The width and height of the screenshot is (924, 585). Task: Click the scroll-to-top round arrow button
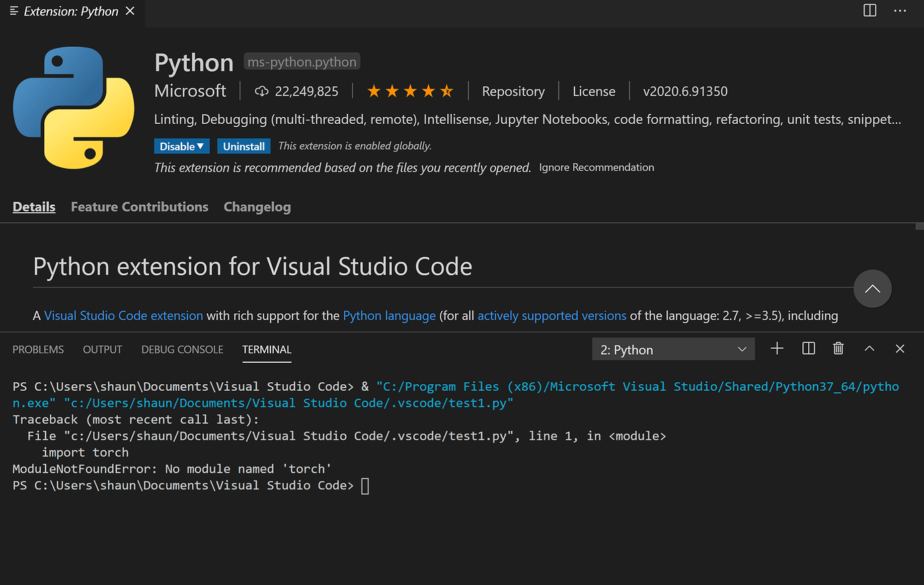[x=872, y=288]
